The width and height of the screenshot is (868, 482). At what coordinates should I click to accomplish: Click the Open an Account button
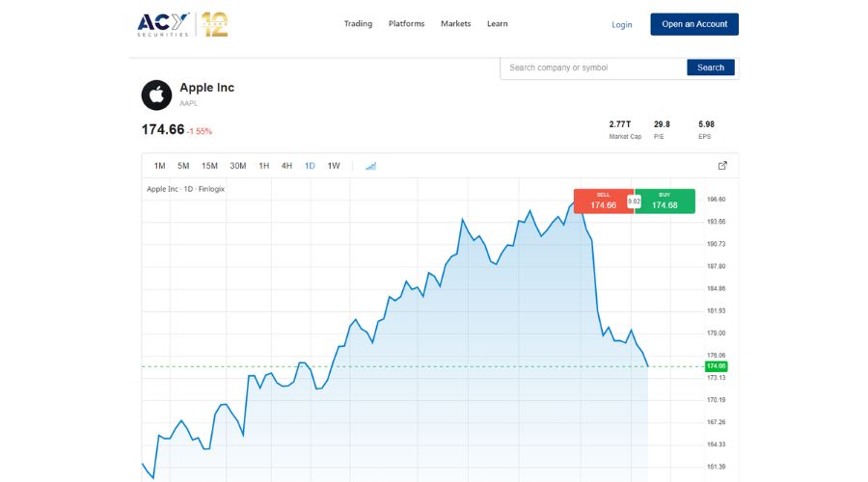694,24
